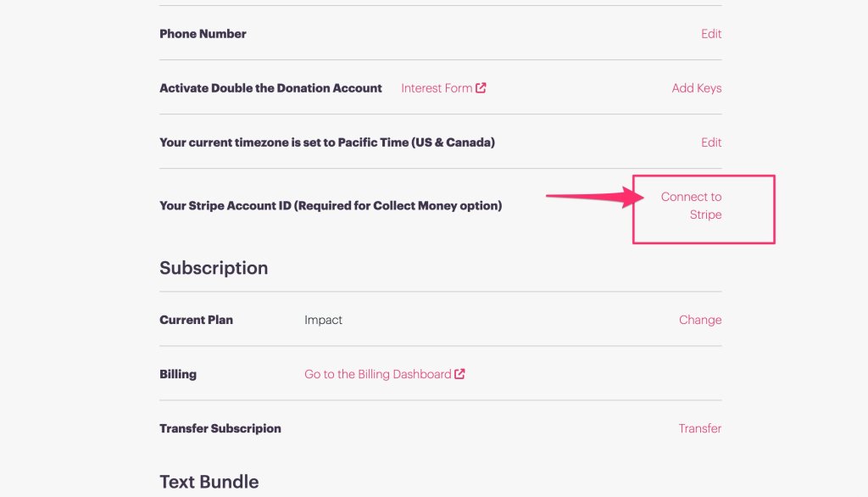This screenshot has height=497, width=868.
Task: Click the Text Bundle section heading
Action: tap(209, 482)
